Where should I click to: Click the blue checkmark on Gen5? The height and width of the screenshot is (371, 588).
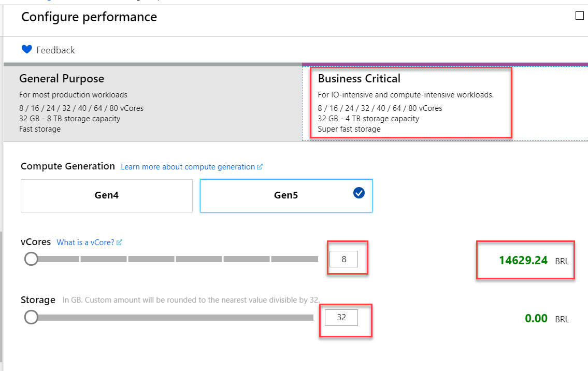tap(358, 193)
